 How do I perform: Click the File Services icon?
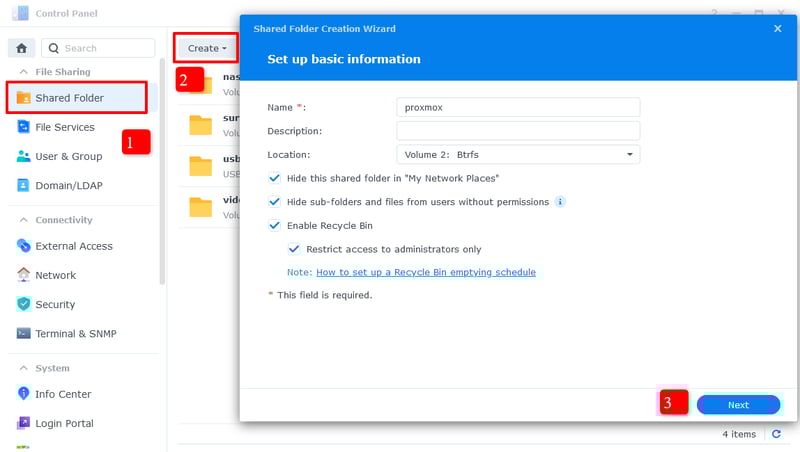point(24,127)
